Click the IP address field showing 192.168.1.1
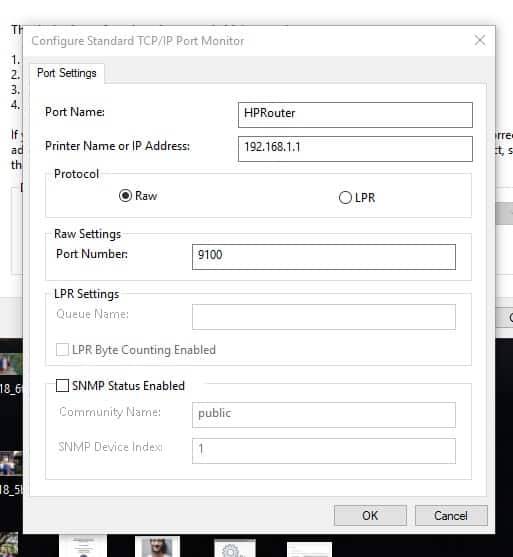 355,149
